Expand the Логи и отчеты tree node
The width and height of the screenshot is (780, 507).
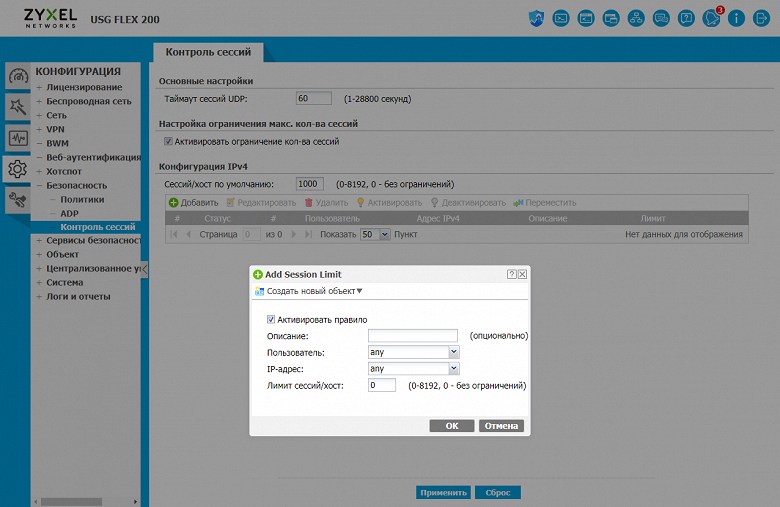coord(39,296)
